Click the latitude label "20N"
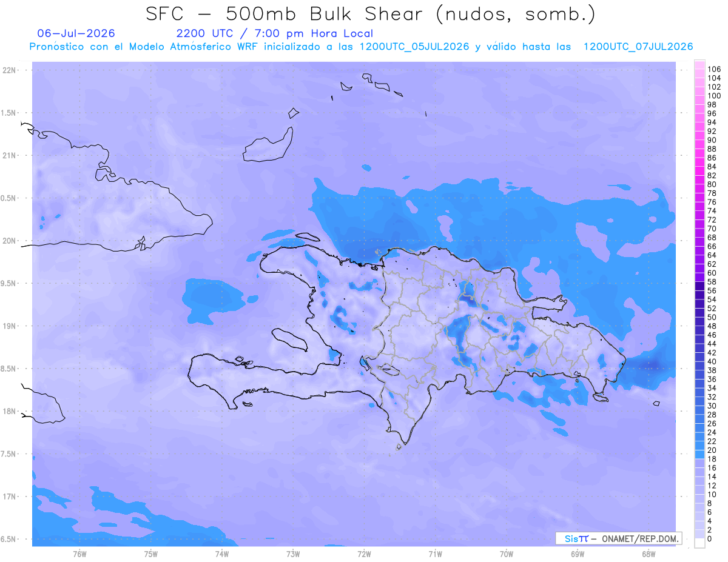This screenshot has height=562, width=728. coord(10,241)
